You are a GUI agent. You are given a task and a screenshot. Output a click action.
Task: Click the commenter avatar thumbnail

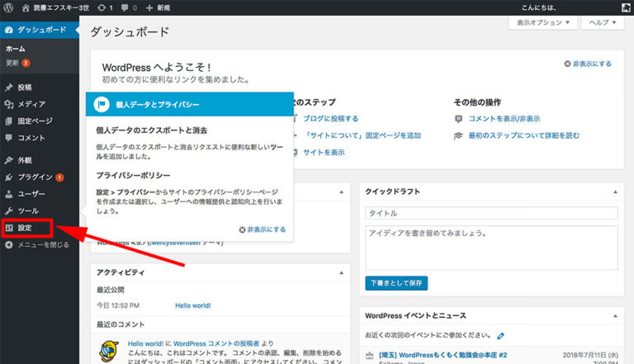point(109,351)
